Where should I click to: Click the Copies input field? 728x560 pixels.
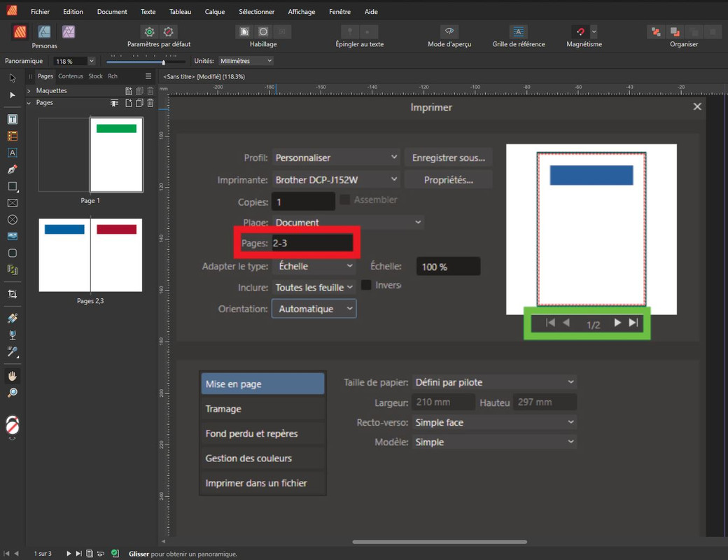(x=303, y=202)
